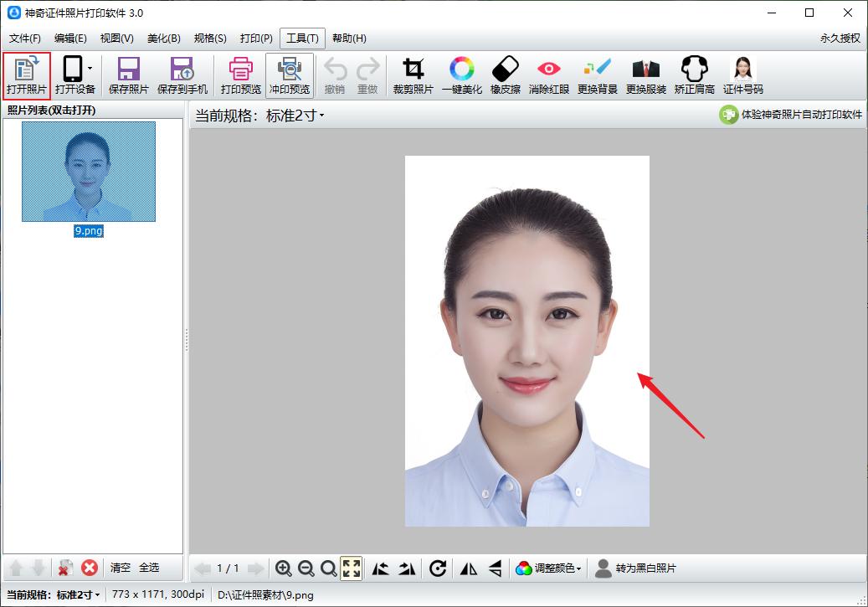Image resolution: width=868 pixels, height=607 pixels.
Task: Open the Change Background (更换背景) tool
Action: click(598, 75)
